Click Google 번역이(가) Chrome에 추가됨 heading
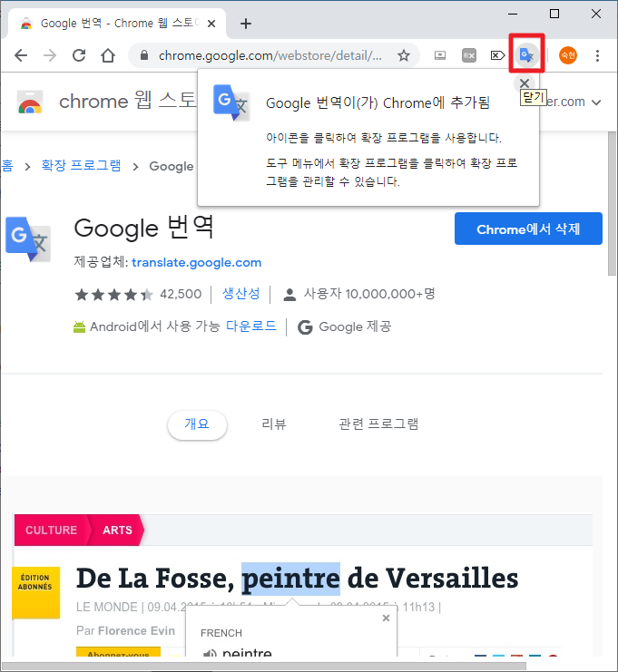 click(x=378, y=102)
